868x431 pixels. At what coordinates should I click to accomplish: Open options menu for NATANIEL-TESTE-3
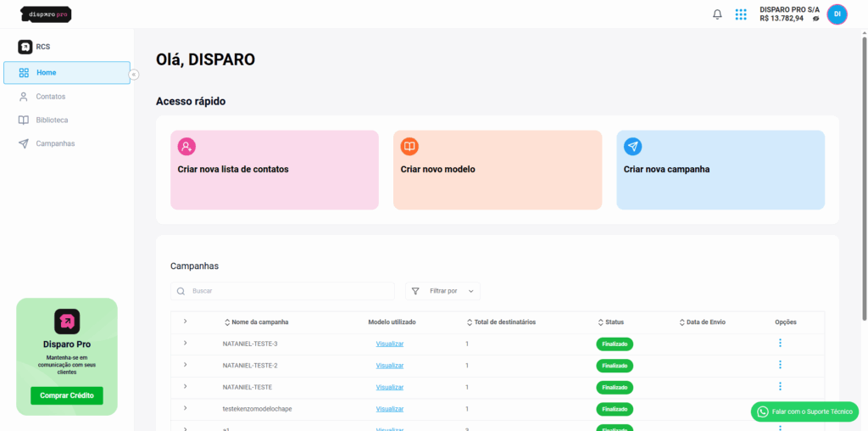[780, 343]
